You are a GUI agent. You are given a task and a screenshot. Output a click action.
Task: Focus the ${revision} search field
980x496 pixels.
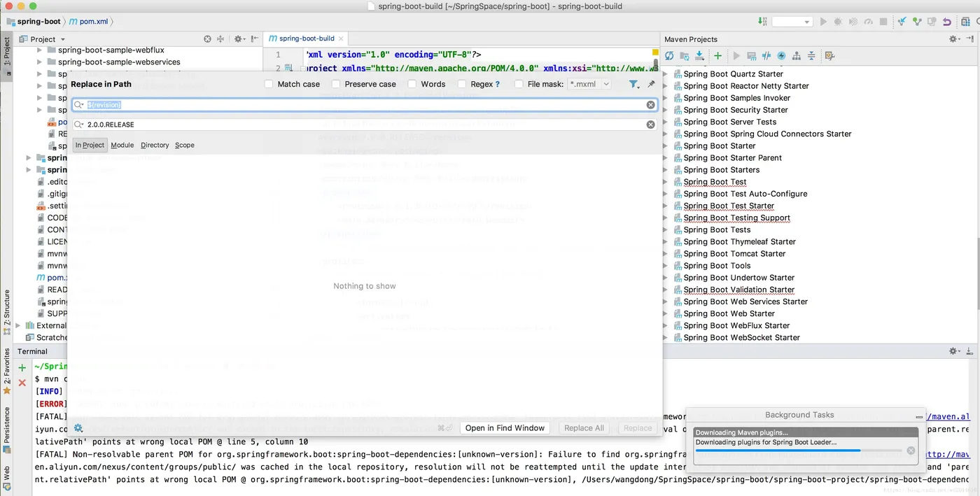coord(365,104)
